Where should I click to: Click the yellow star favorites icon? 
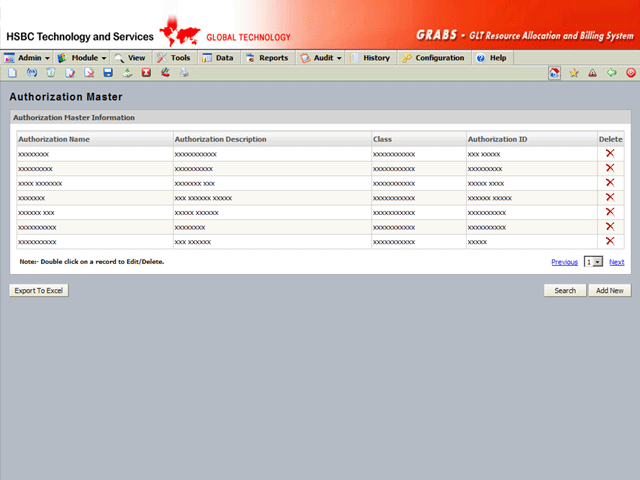tap(573, 73)
